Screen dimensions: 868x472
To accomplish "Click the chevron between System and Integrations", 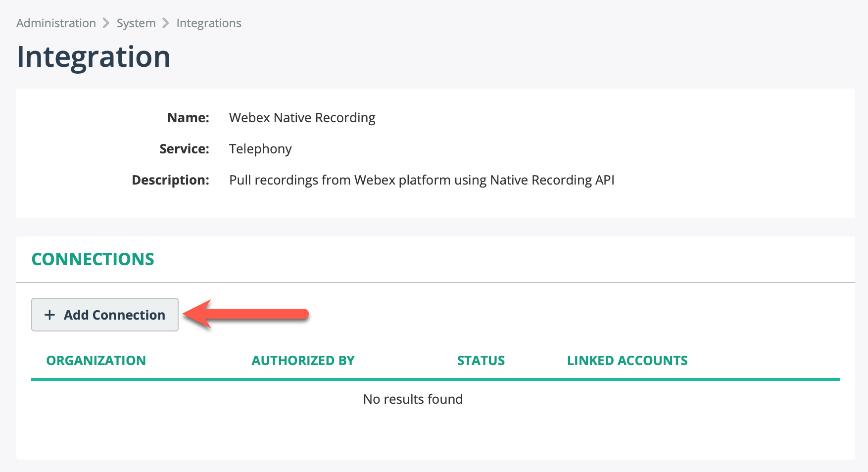I will coord(165,23).
